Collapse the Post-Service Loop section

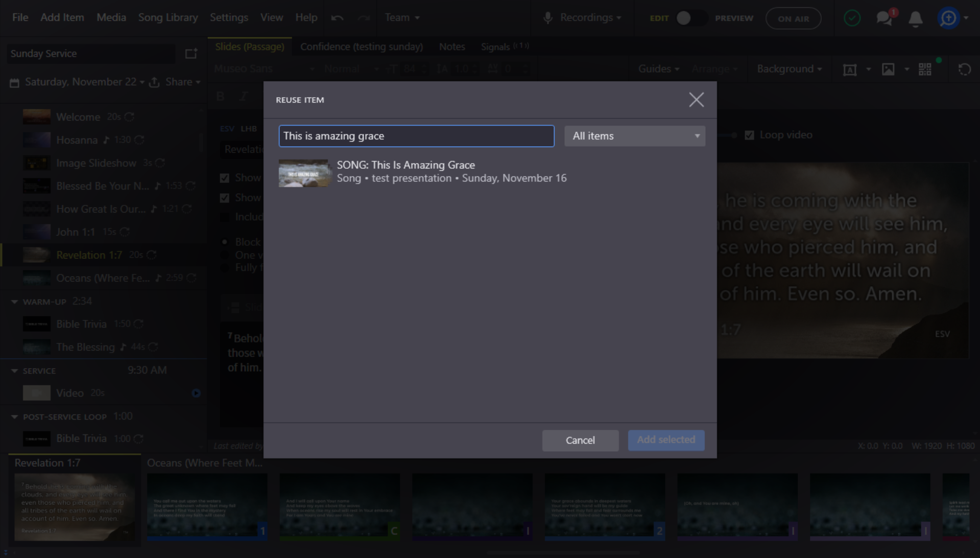pos(14,417)
